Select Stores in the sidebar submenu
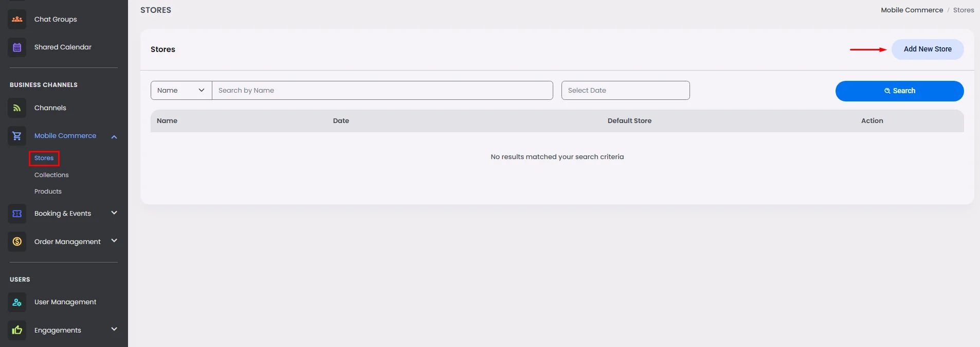This screenshot has height=347, width=980. pyautogui.click(x=44, y=158)
